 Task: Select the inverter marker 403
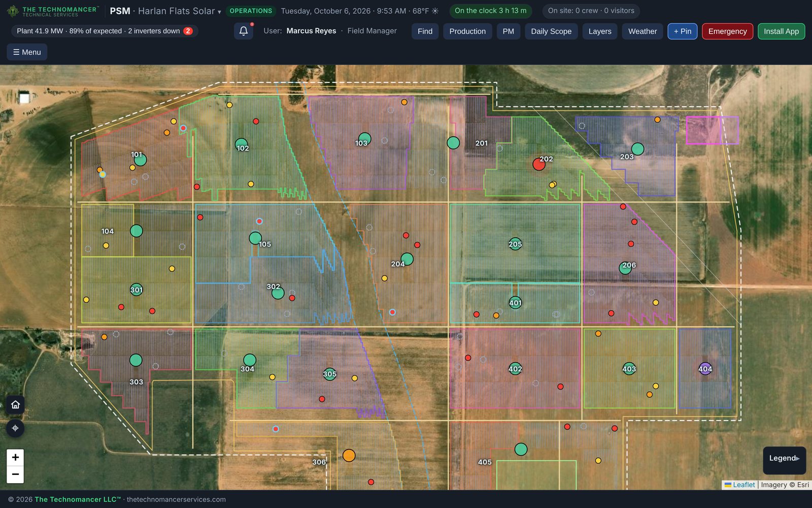(629, 369)
